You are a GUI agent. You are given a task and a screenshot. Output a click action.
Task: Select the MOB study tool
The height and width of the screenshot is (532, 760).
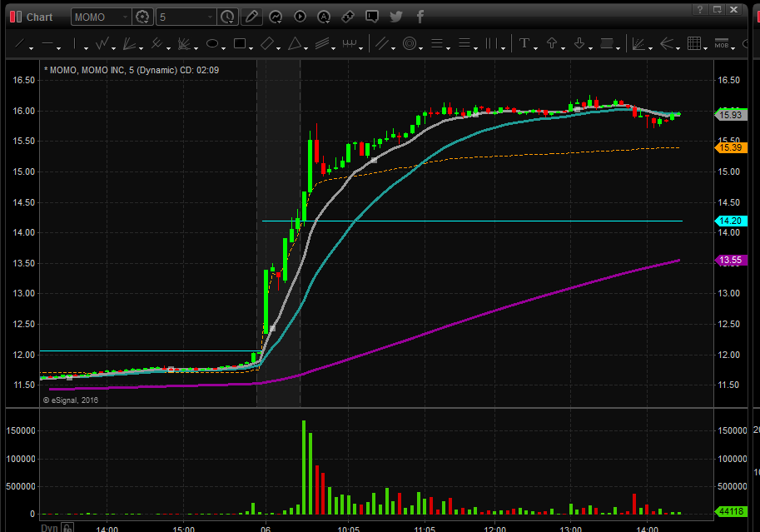coord(722,43)
